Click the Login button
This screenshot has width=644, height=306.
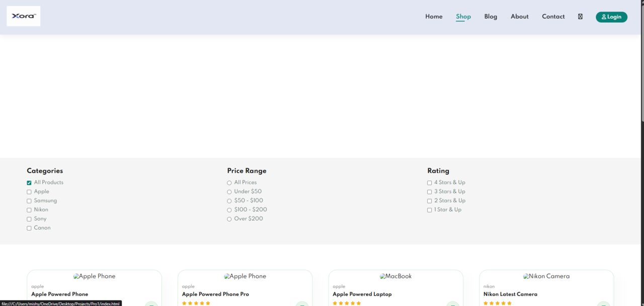click(x=611, y=17)
